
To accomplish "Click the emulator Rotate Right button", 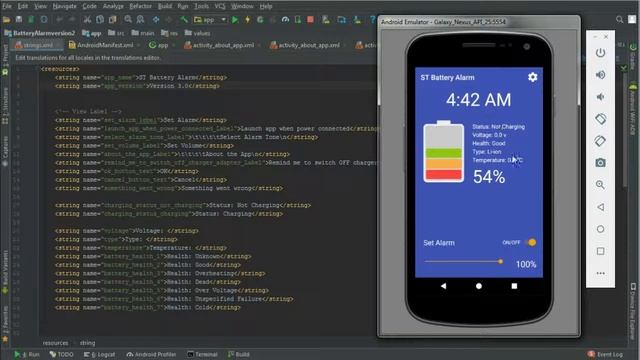I will pyautogui.click(x=600, y=141).
